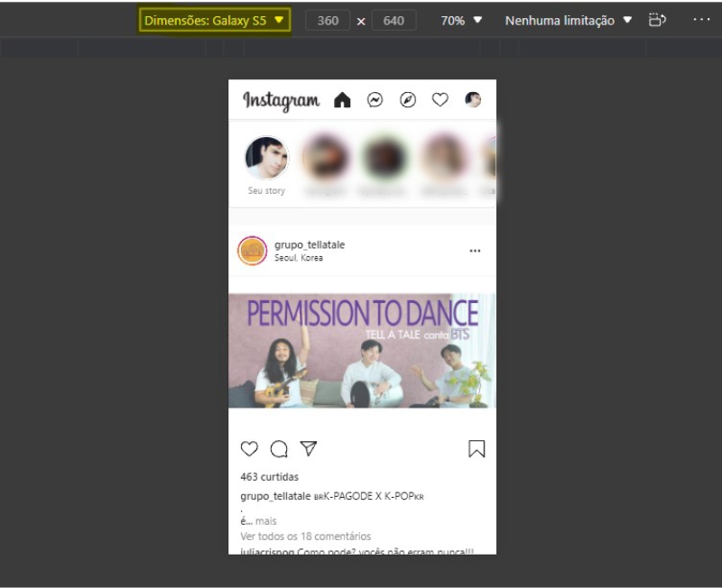Viewport: 722px width, 588px height.
Task: Click the height field showing 640
Action: tap(393, 21)
